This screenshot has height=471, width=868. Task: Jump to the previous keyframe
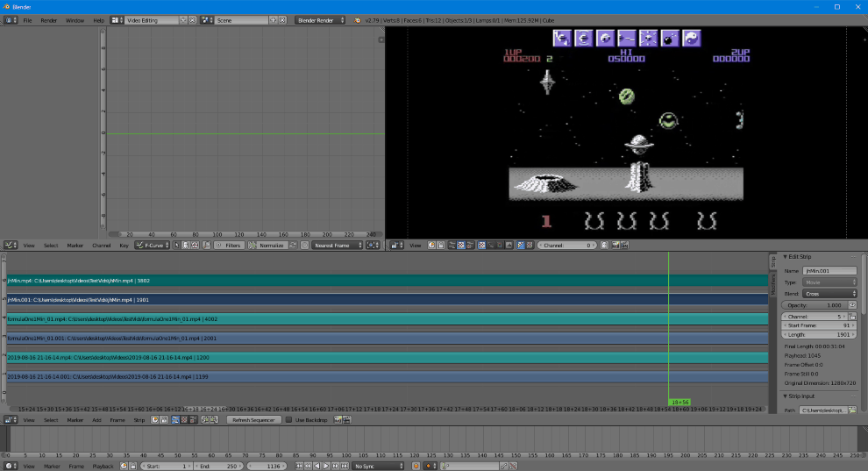point(309,466)
